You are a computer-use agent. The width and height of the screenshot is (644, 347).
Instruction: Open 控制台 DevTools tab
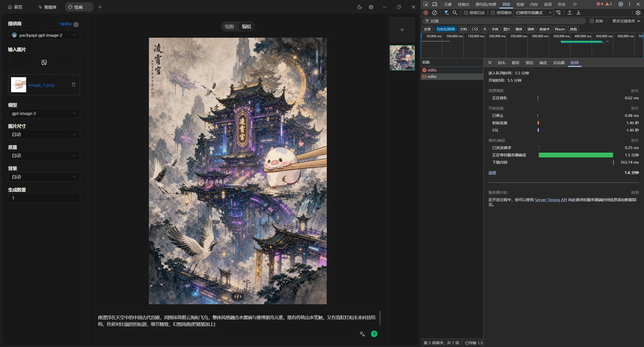[463, 4]
